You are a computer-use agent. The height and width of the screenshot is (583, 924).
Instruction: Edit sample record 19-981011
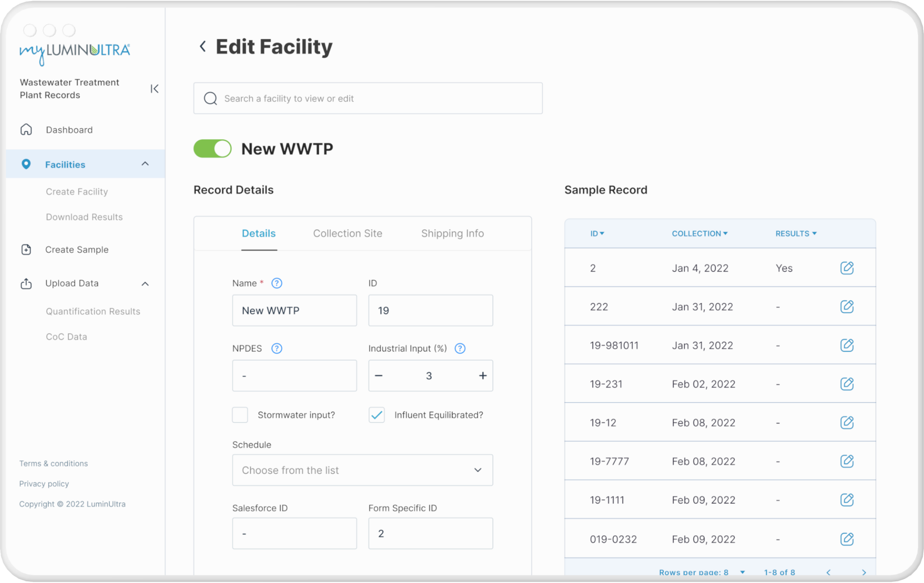tap(846, 346)
